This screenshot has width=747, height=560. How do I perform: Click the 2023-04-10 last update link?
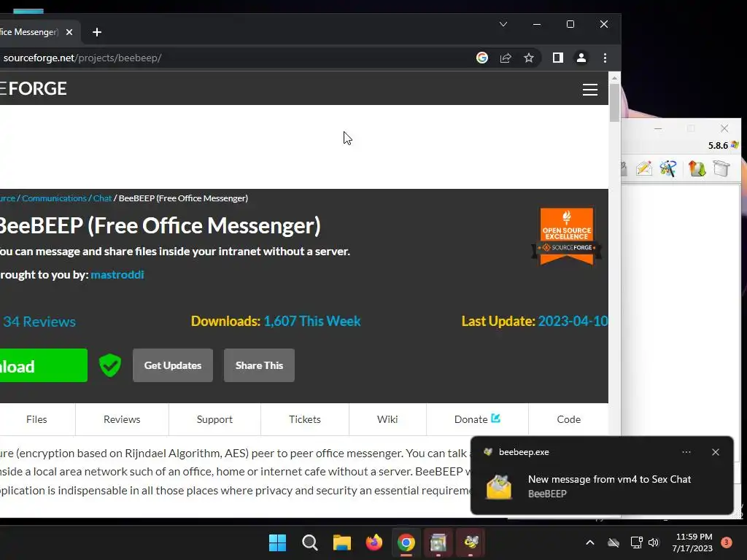(x=573, y=321)
